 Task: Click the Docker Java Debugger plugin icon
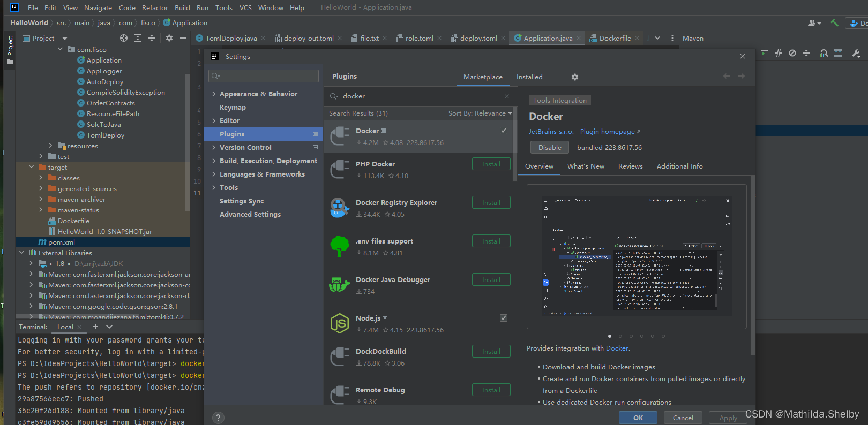(340, 285)
